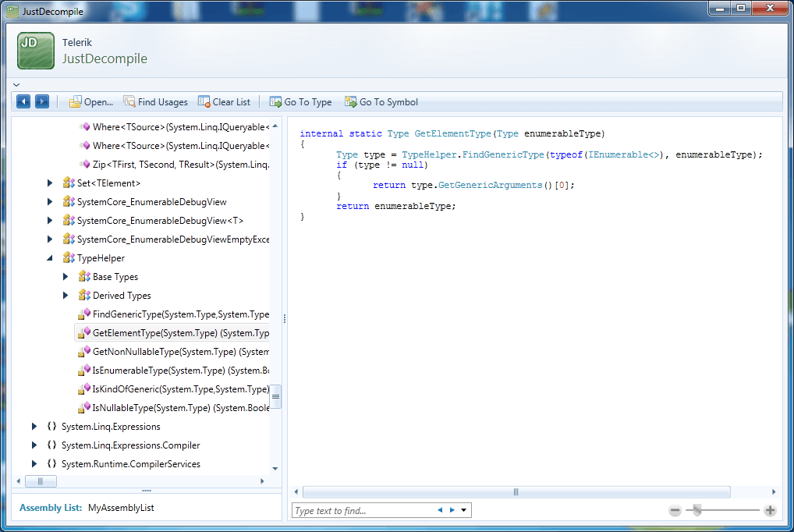Select IsKindOfGeneric(System.Type,System.Type) in the tree
The image size is (794, 532).
tap(172, 389)
